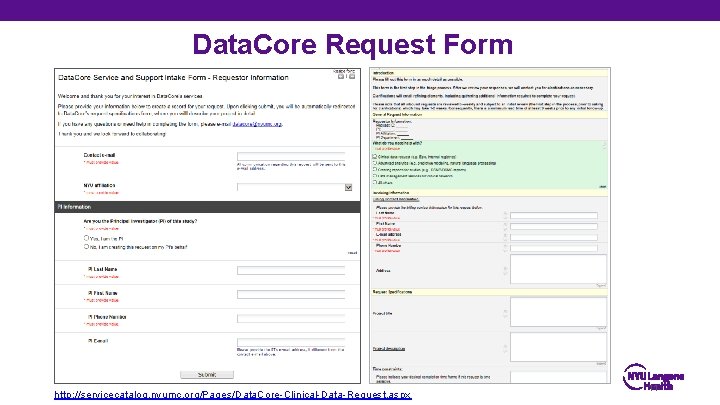
Task: Click the PI Email input field
Action: (x=291, y=343)
